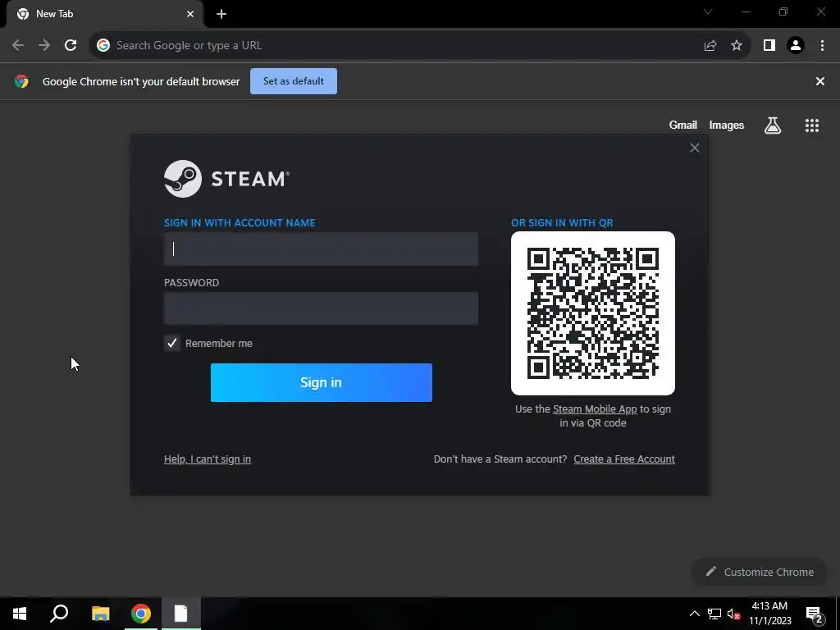Open the Google apps grid
This screenshot has height=630, width=840.
coord(812,126)
